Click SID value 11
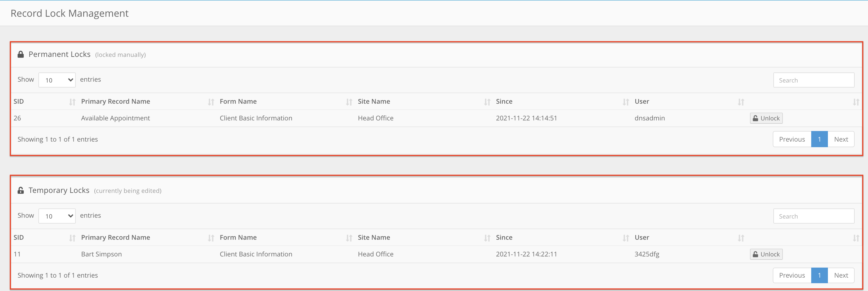The width and height of the screenshot is (868, 291). click(x=17, y=254)
